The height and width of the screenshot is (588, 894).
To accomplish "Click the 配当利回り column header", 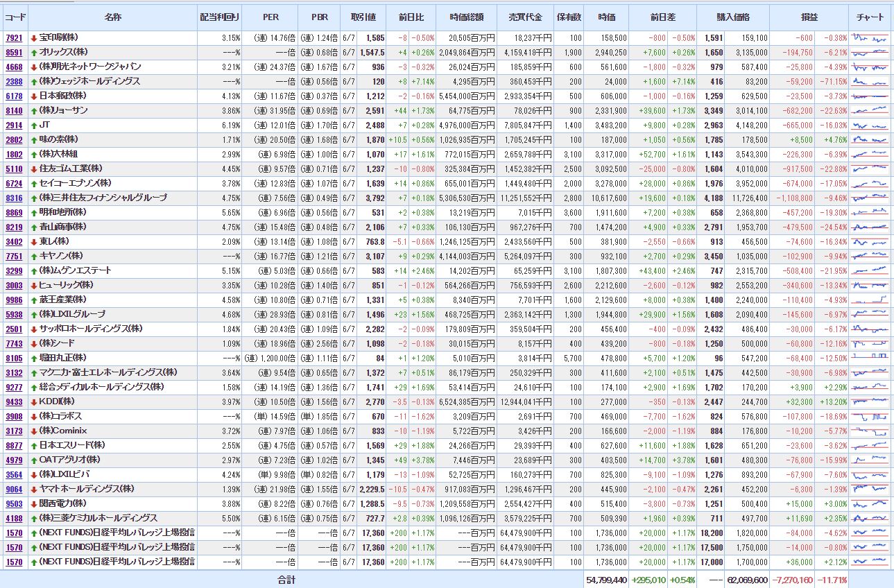I will click(x=218, y=17).
